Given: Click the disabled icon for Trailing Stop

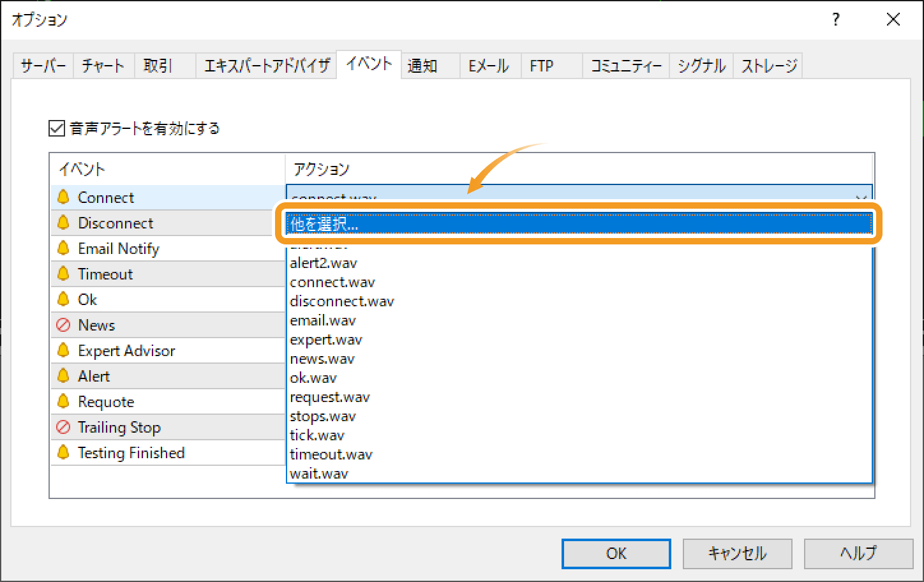Looking at the screenshot, I should [63, 427].
